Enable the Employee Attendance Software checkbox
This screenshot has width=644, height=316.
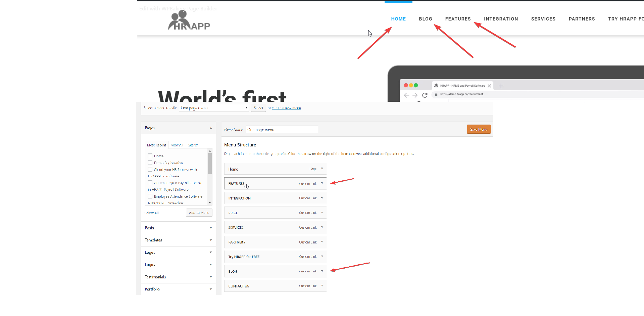click(x=150, y=196)
